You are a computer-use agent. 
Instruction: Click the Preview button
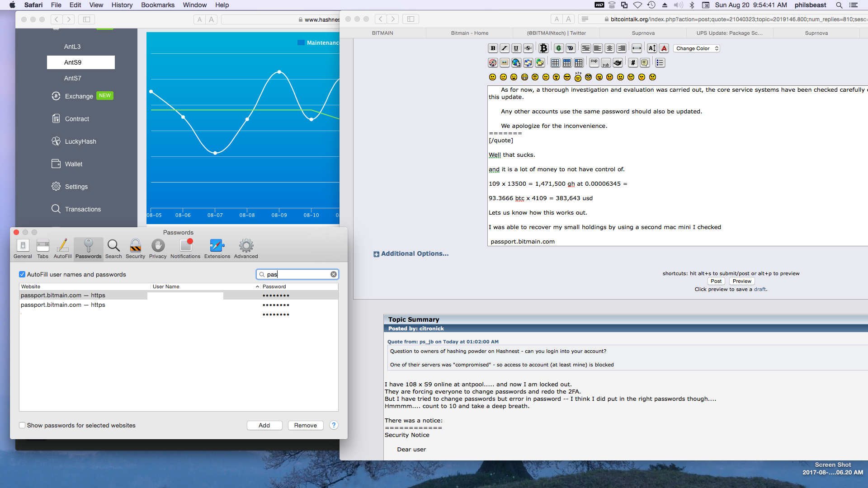742,281
